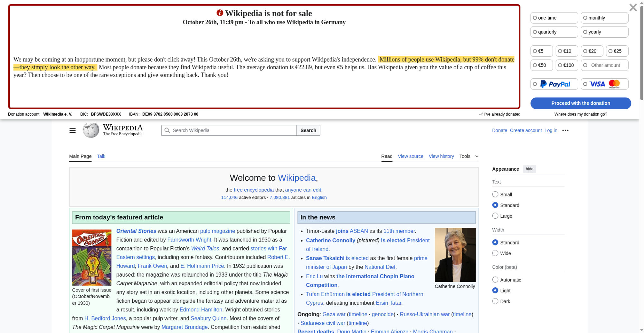Open the three-dot personal tools menu
The image size is (644, 333).
click(x=565, y=130)
